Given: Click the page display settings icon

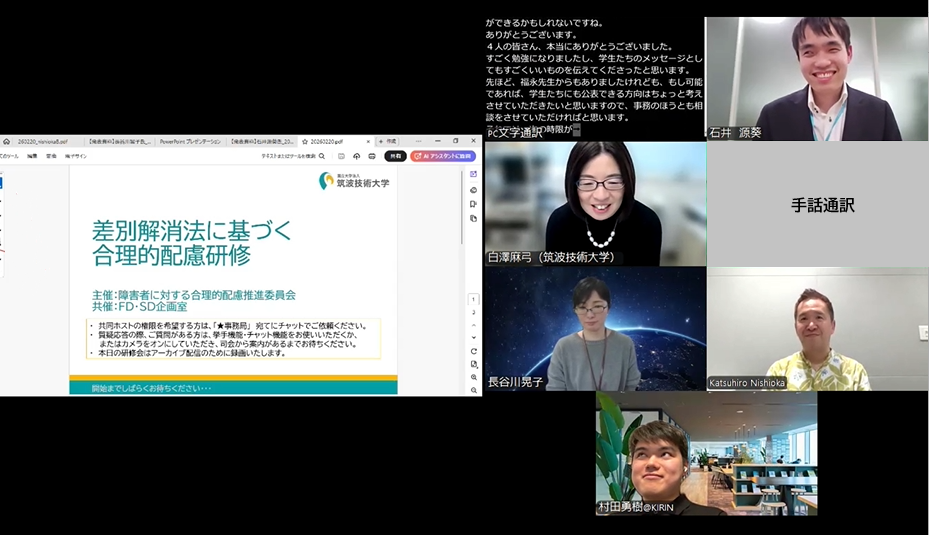Looking at the screenshot, I should pos(473,364).
